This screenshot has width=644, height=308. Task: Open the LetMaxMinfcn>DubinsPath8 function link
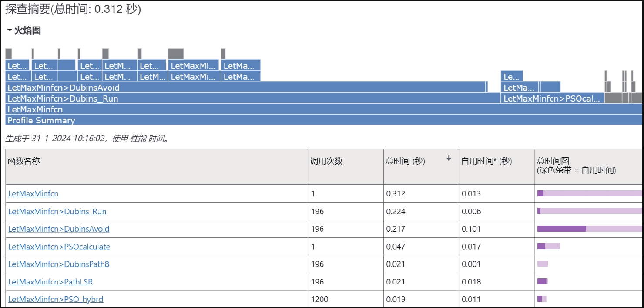click(59, 264)
